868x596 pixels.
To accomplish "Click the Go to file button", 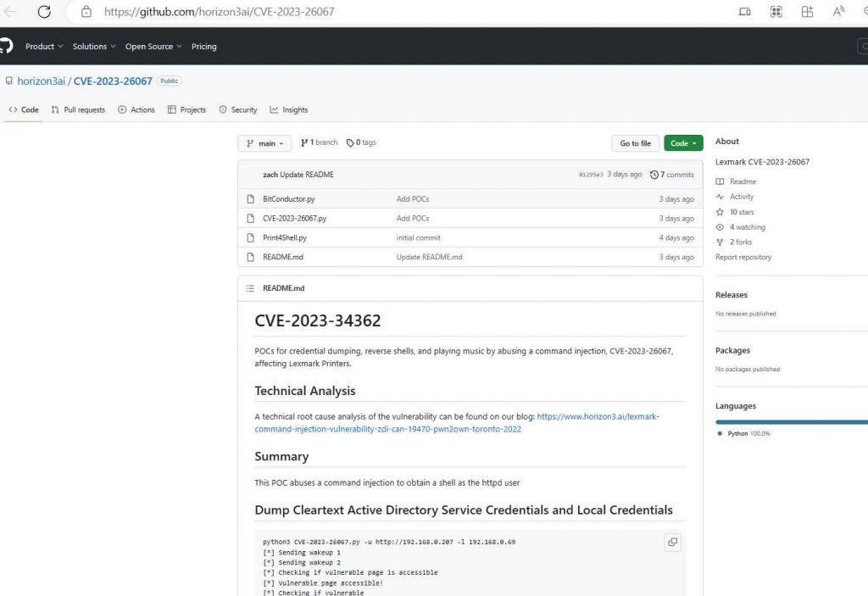I will (636, 143).
